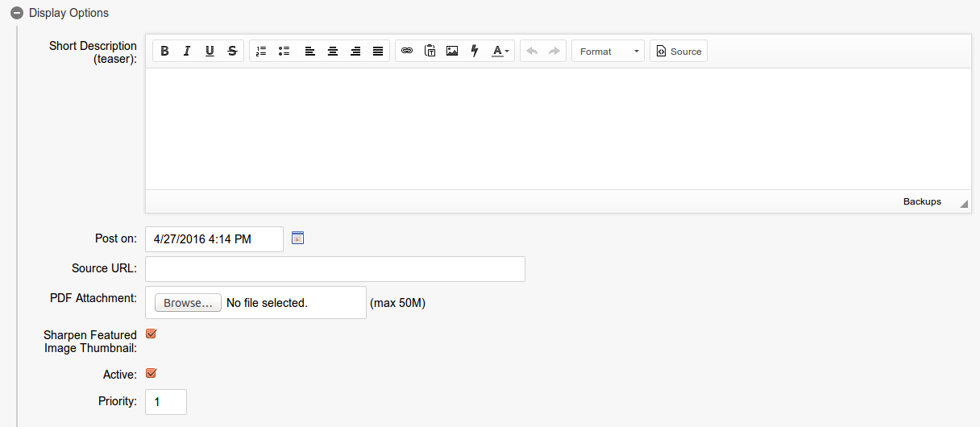
Task: Insert a hyperlink with link icon
Action: click(407, 51)
